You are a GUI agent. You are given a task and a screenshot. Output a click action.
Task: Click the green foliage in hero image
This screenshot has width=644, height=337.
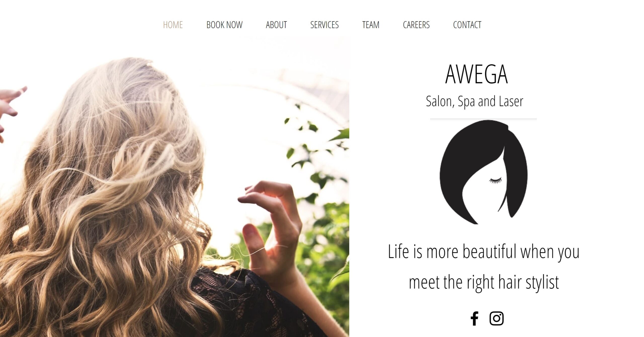pos(322,227)
